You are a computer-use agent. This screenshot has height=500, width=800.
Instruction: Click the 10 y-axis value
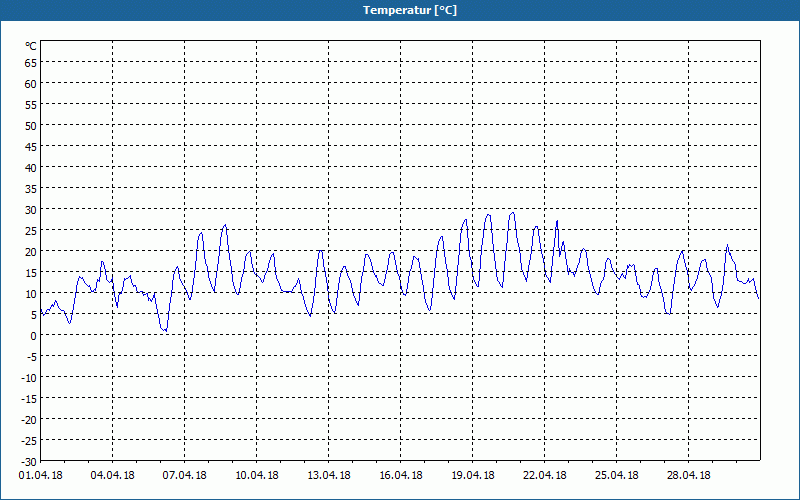(x=31, y=293)
